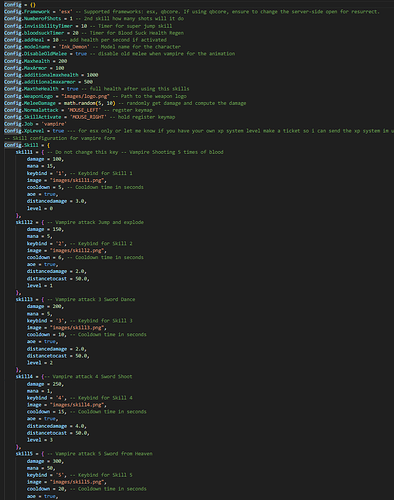Click the skill4 table key
This screenshot has height=500, width=394.
pos(24,377)
